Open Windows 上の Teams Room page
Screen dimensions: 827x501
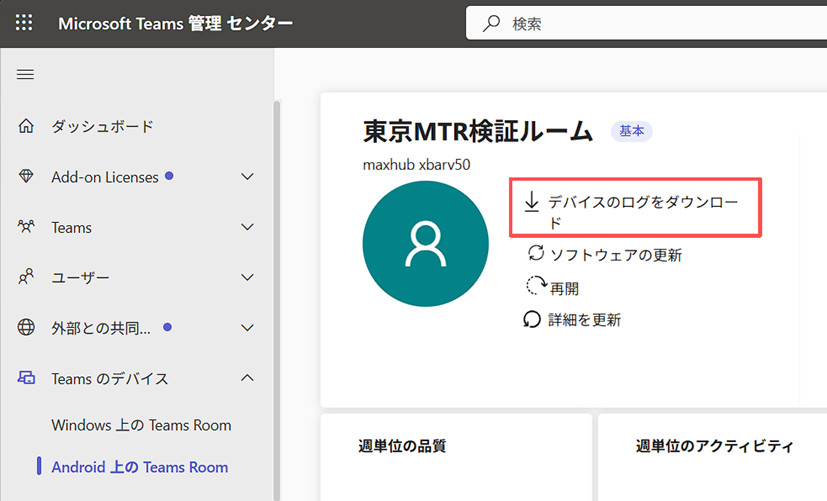[x=141, y=425]
